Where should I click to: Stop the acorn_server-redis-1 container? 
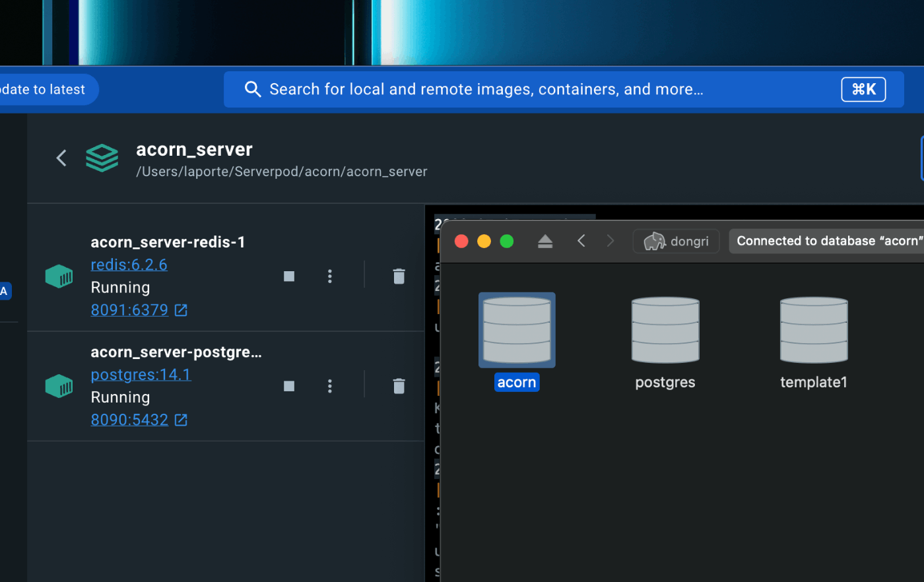coord(288,276)
